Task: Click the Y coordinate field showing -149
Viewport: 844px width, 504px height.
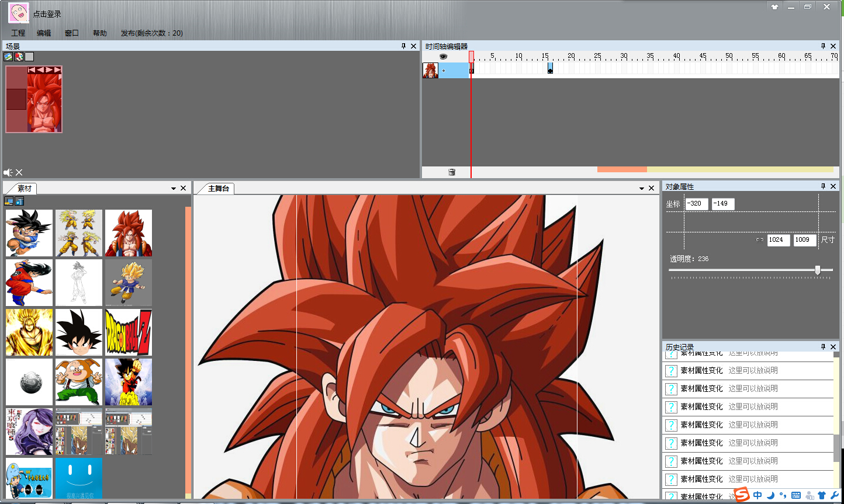Action: click(x=723, y=204)
